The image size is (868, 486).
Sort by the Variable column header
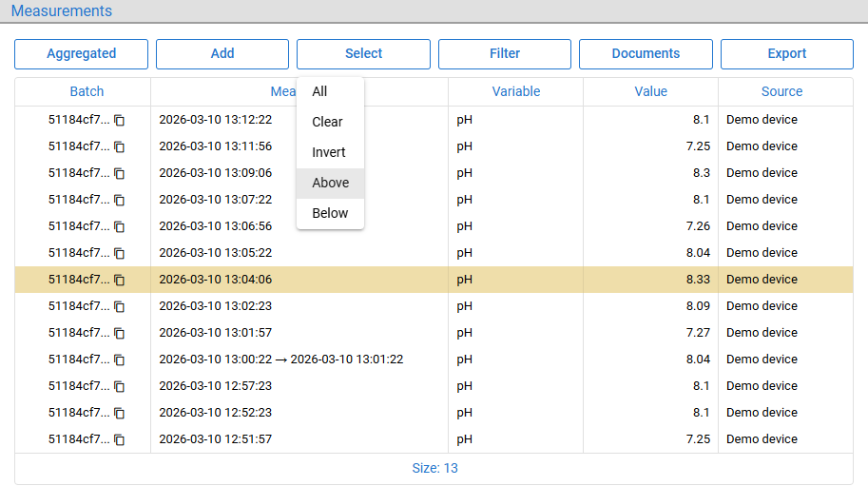[516, 91]
